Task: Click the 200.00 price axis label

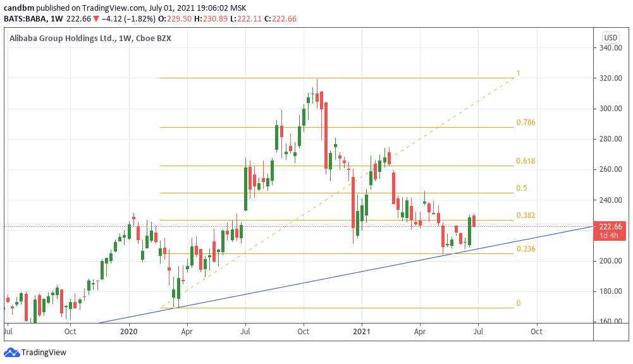Action: pyautogui.click(x=610, y=261)
